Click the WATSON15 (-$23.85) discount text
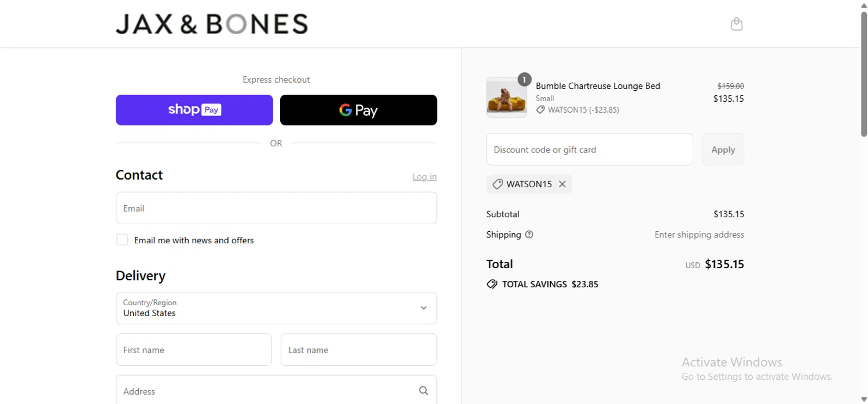This screenshot has height=404, width=868. coord(583,110)
